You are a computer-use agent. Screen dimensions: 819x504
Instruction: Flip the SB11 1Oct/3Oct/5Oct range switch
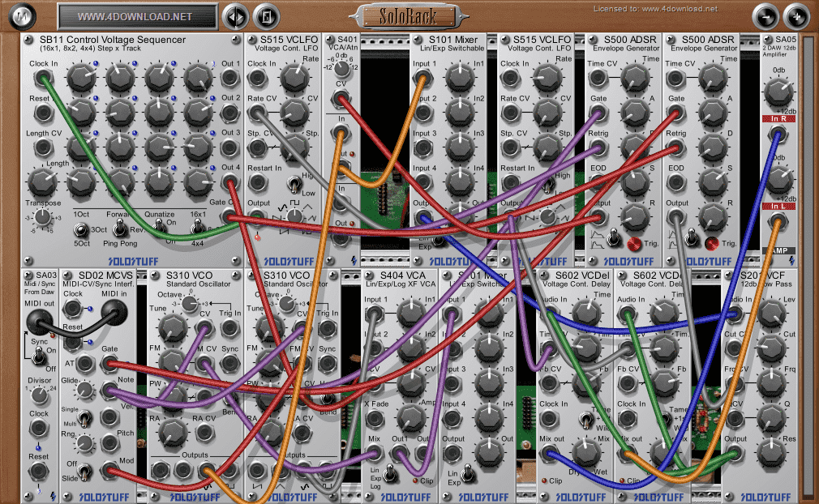click(x=80, y=229)
